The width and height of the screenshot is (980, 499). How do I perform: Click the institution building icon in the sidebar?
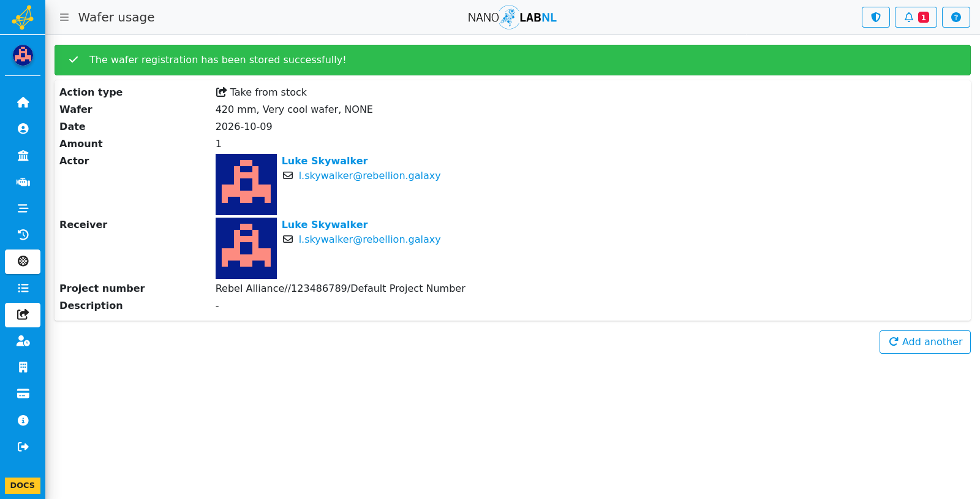pyautogui.click(x=23, y=156)
